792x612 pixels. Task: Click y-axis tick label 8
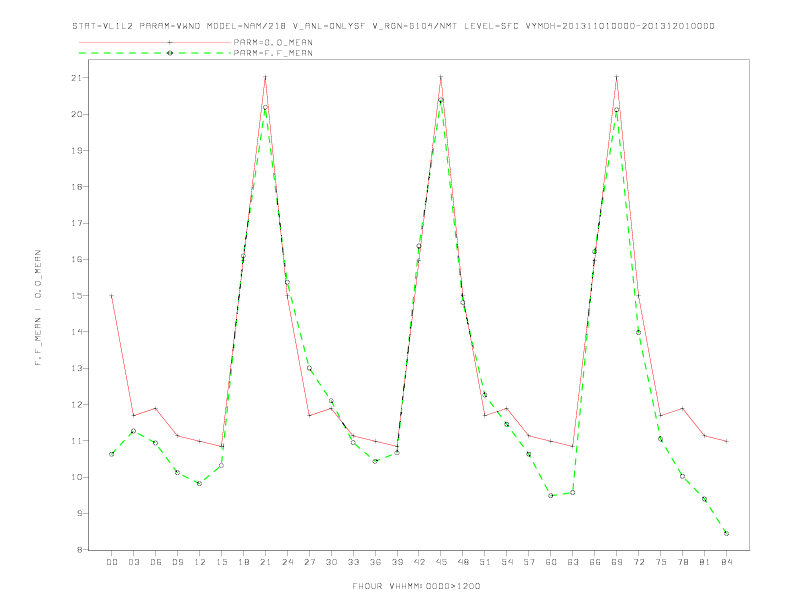79,550
